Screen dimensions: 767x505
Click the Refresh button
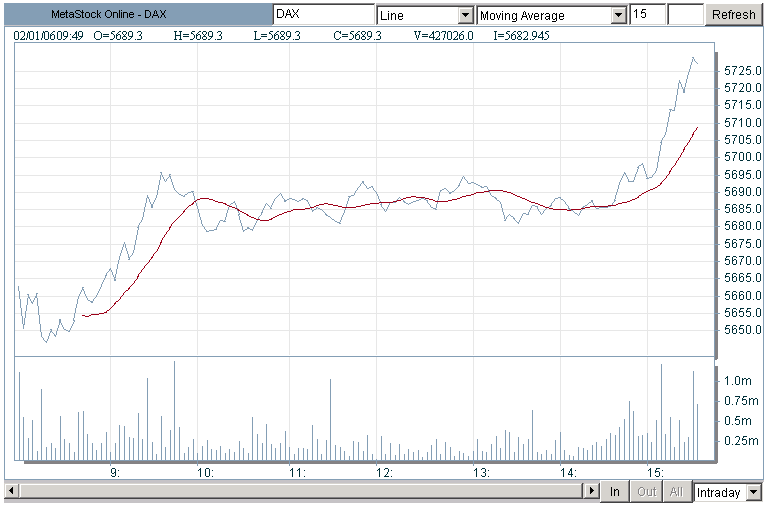pyautogui.click(x=733, y=15)
